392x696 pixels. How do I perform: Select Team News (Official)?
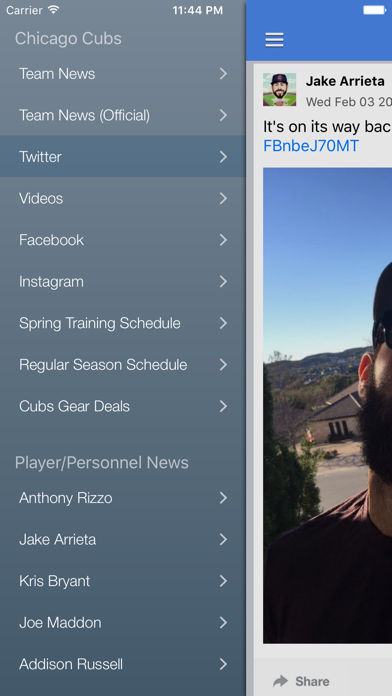pos(123,115)
